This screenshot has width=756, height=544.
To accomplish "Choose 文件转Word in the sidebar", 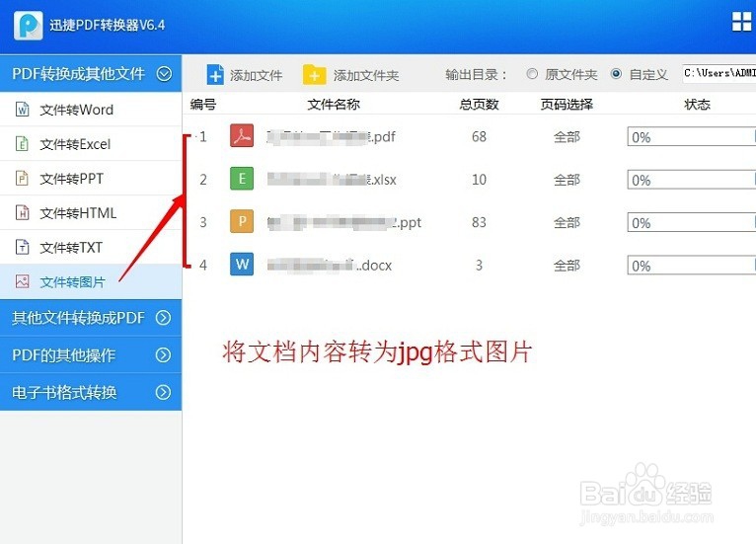I will click(x=91, y=110).
